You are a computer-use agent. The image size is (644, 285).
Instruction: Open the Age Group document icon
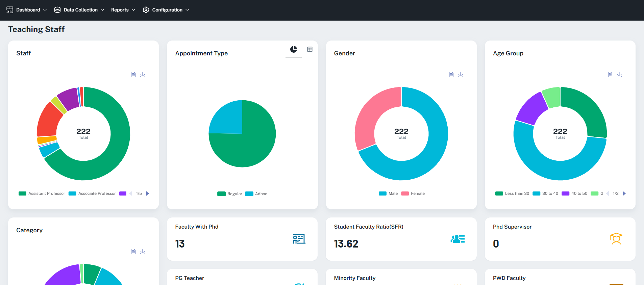pyautogui.click(x=610, y=75)
